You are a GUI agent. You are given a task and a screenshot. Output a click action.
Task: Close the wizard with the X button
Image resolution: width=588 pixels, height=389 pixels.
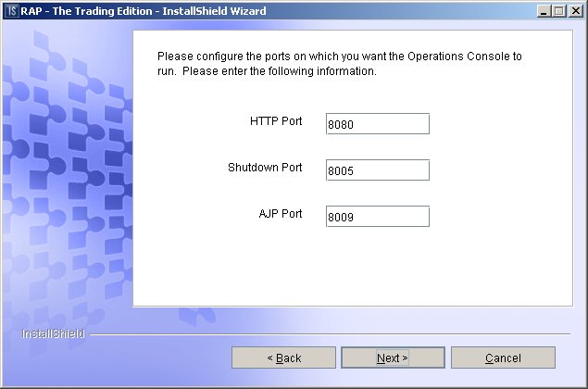576,11
